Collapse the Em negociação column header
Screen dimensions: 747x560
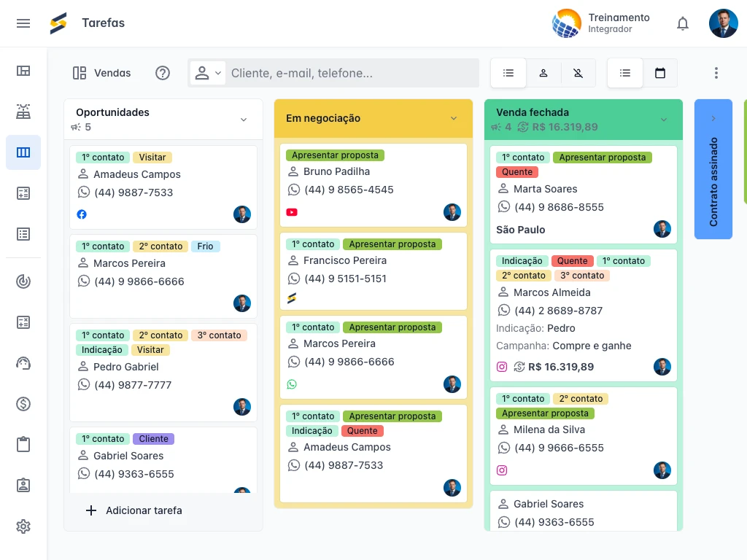(454, 118)
